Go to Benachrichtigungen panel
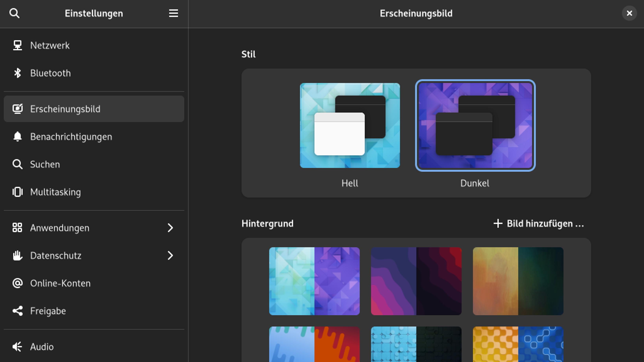Viewport: 644px width, 362px height. pyautogui.click(x=94, y=137)
